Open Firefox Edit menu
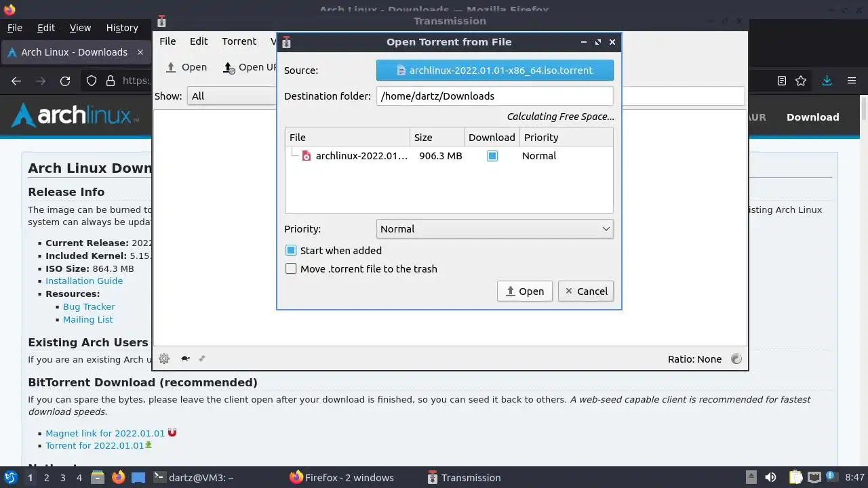The height and width of the screenshot is (488, 868). pos(46,28)
